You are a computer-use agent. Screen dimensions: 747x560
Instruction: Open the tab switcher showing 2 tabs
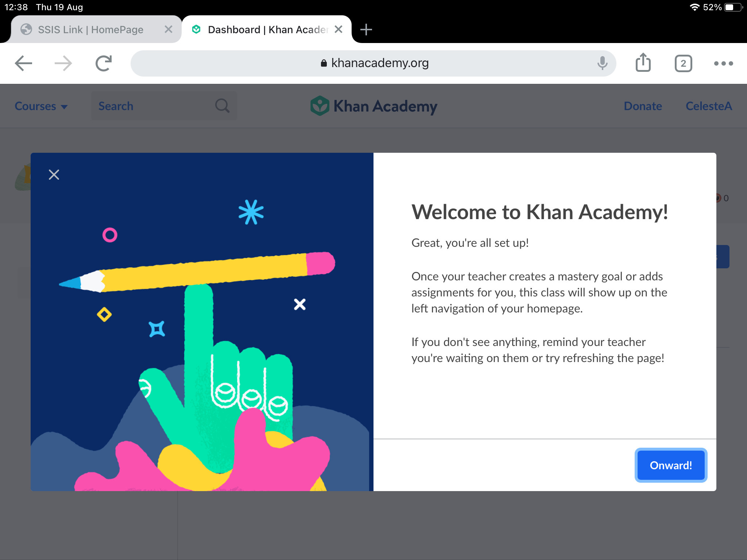click(x=683, y=63)
